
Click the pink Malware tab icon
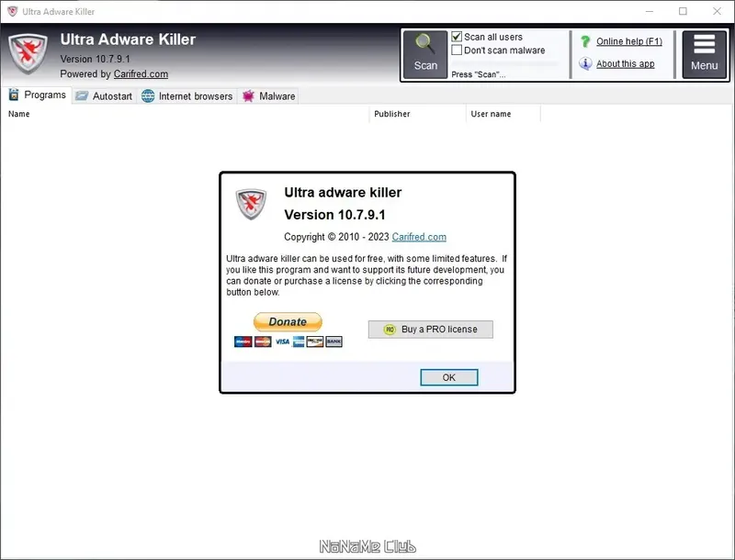pyautogui.click(x=248, y=96)
